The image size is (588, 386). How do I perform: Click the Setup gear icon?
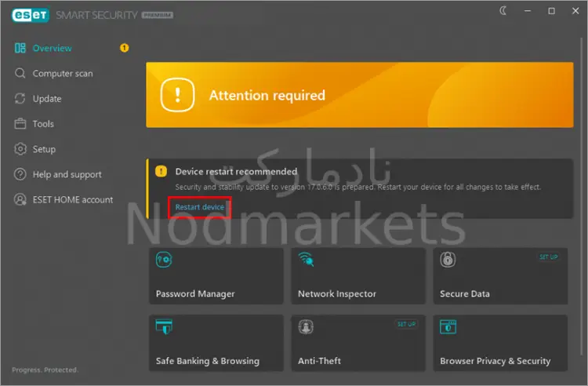(x=20, y=149)
